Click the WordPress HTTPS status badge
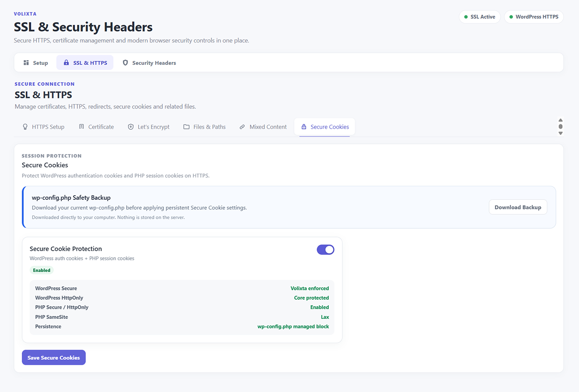The width and height of the screenshot is (579, 392). click(x=534, y=17)
